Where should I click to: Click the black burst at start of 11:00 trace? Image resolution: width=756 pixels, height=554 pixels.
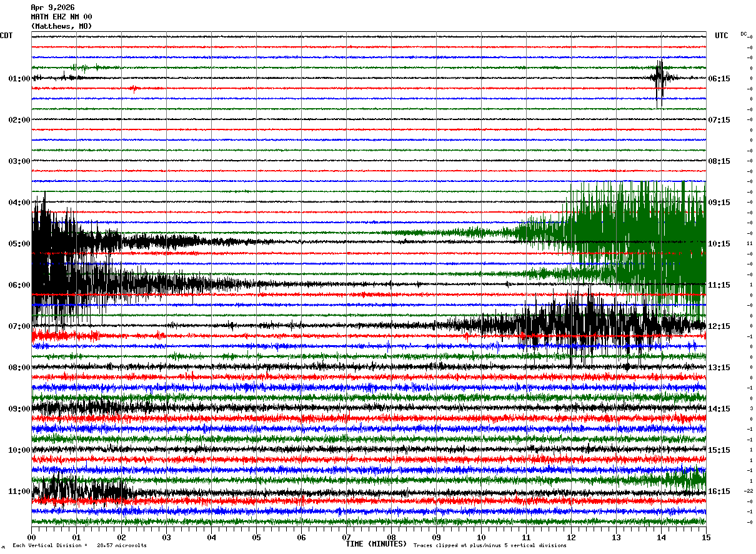pos(81,491)
